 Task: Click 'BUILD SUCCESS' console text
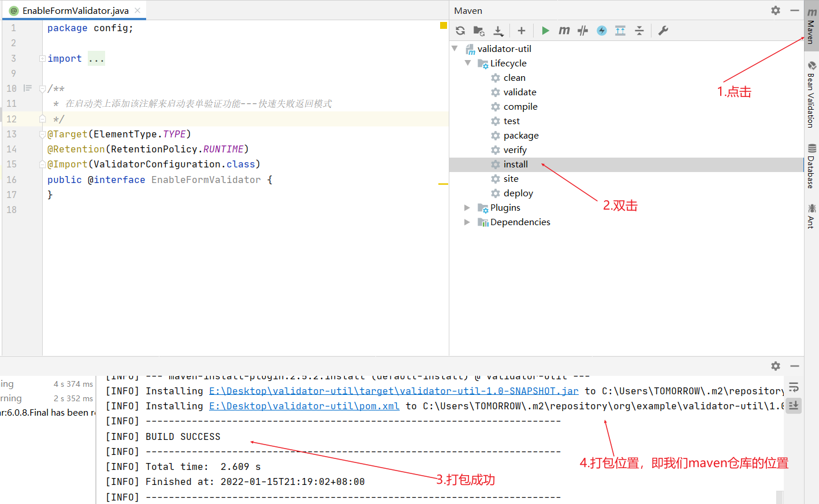(183, 436)
